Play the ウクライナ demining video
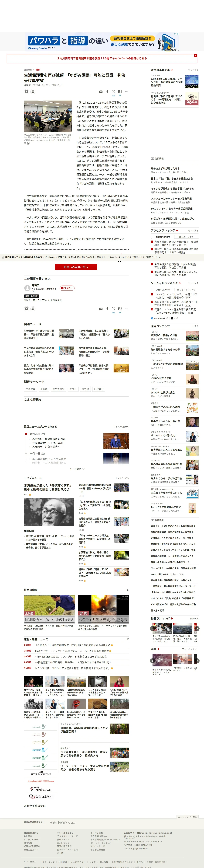This screenshot has width=204, height=868. (103, 609)
